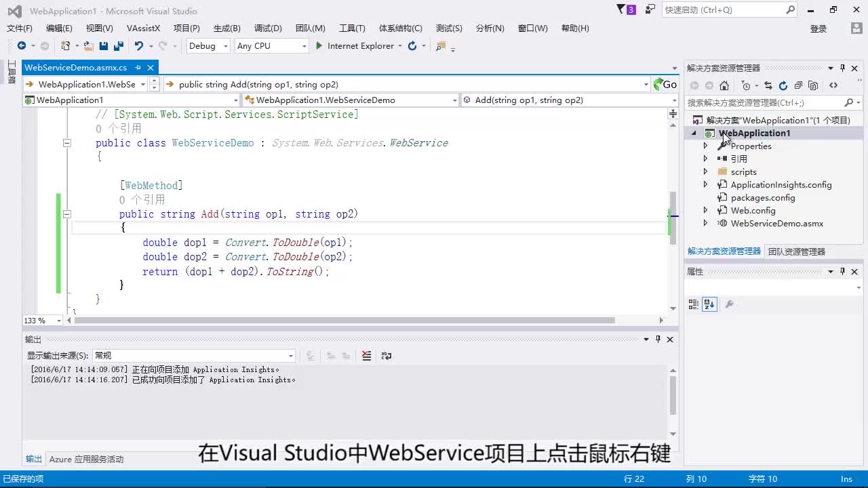Toggle auto-hide pin on Output panel
This screenshot has height=488, width=868.
click(658, 339)
